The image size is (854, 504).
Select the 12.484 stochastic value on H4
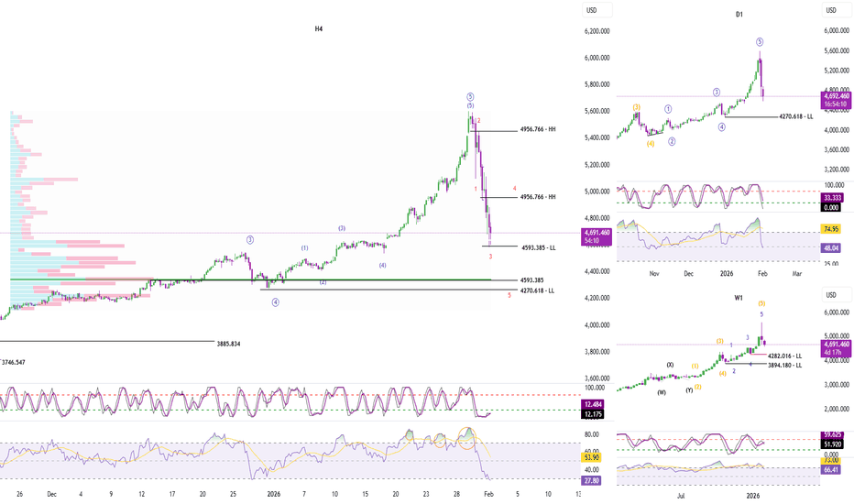tap(592, 404)
